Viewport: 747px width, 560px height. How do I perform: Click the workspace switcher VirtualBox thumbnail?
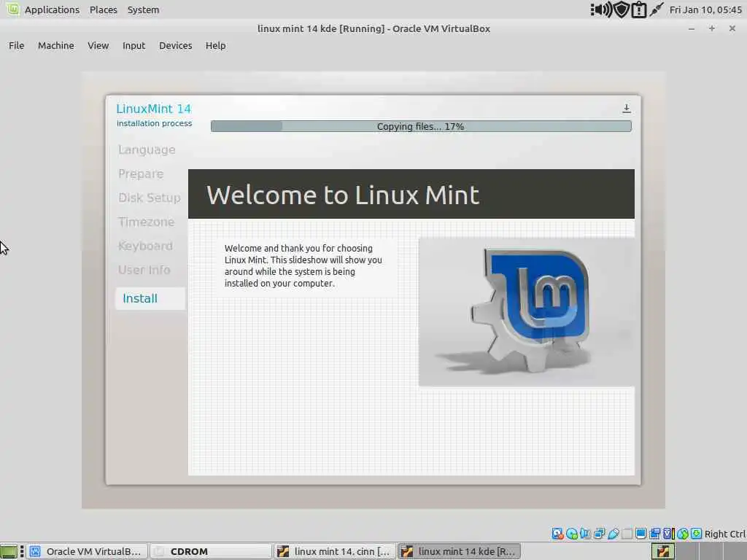(662, 551)
